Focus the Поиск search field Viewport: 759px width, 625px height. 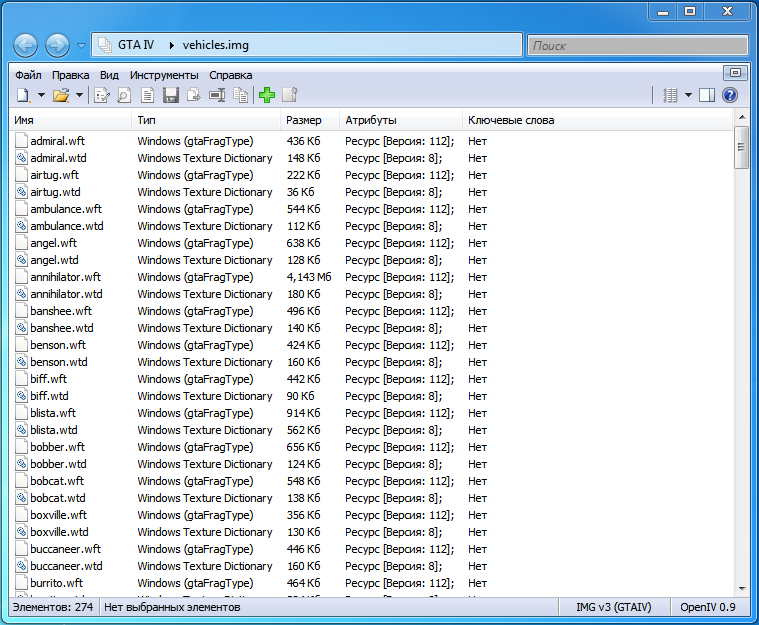(638, 46)
